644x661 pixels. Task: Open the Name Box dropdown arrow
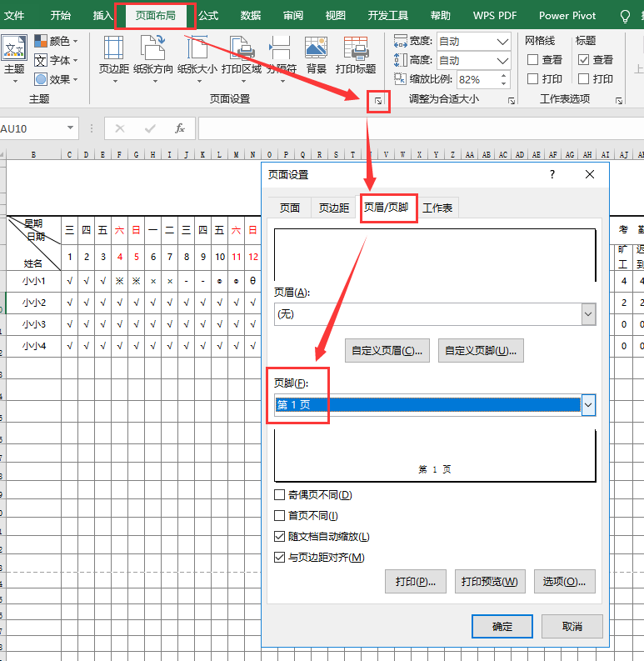pyautogui.click(x=70, y=128)
